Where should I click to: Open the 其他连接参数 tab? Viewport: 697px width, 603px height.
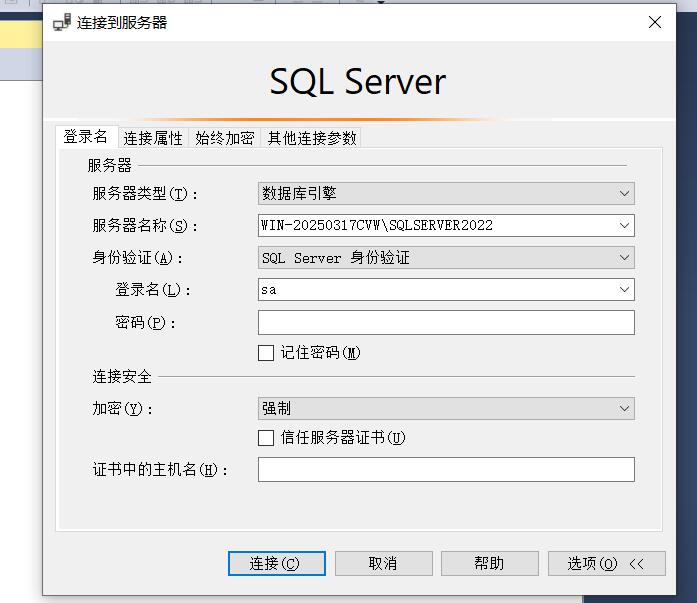tap(312, 138)
